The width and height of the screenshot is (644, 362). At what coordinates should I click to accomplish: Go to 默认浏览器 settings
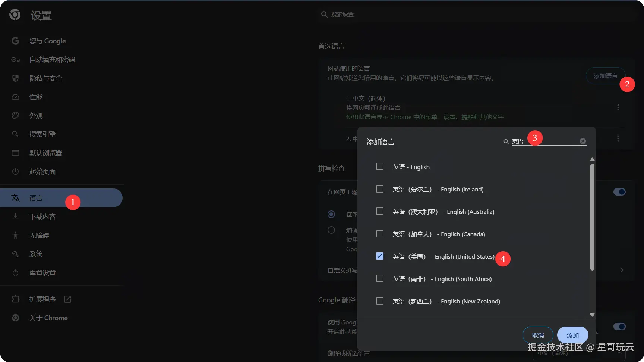click(x=61, y=153)
